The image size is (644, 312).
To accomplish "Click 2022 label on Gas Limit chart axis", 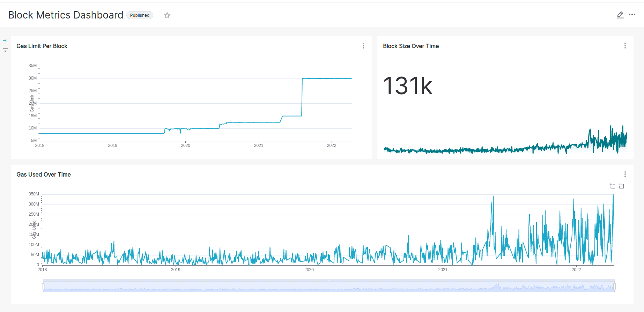I will click(332, 146).
